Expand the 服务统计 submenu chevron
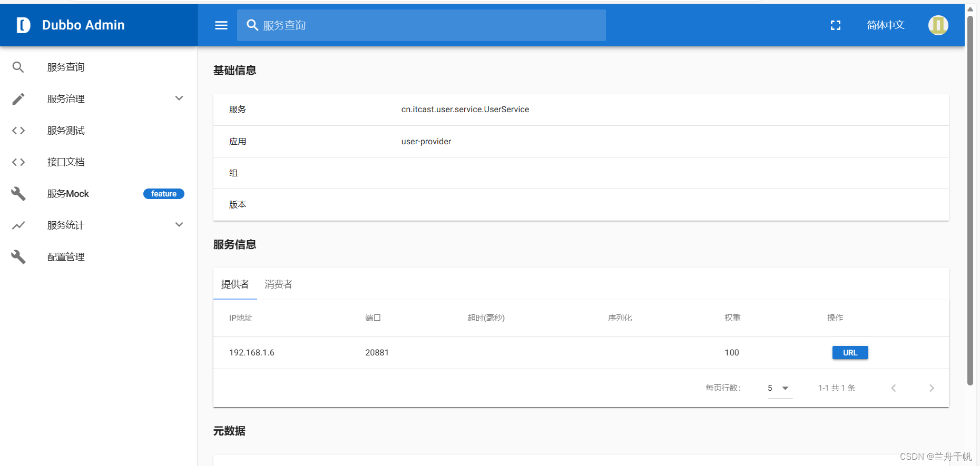Screen dimensions: 980x466 pos(179,225)
